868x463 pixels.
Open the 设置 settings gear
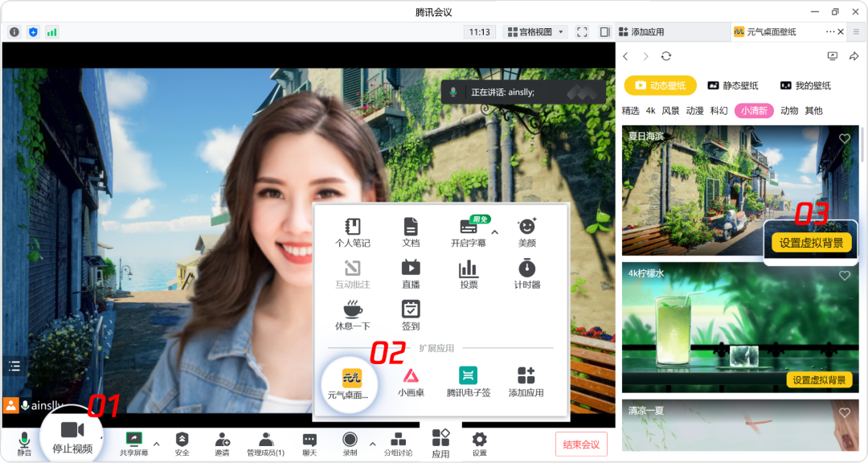tap(479, 445)
